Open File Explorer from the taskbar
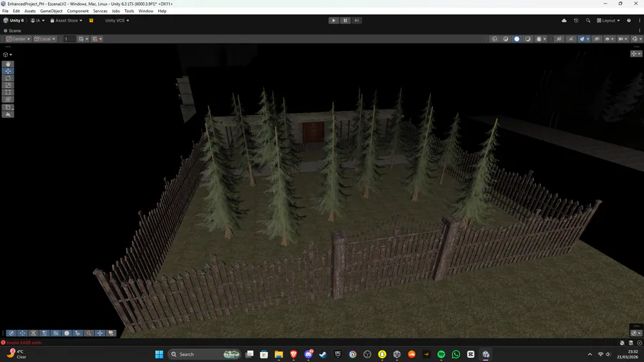 click(x=278, y=354)
